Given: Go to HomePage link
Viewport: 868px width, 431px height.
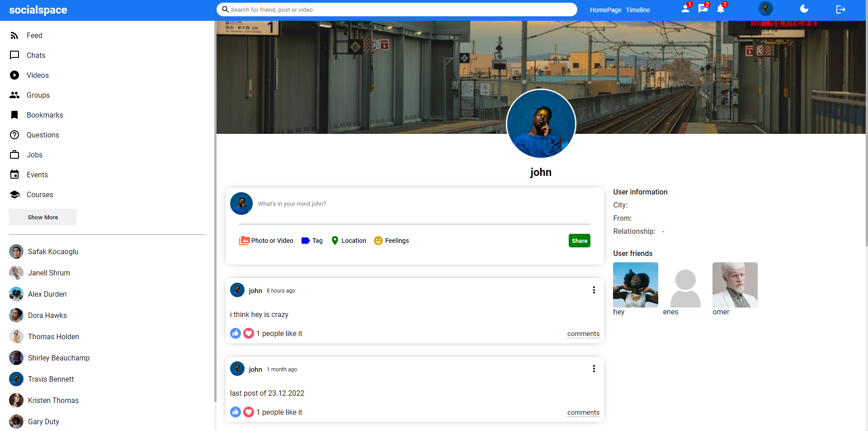Looking at the screenshot, I should pyautogui.click(x=605, y=10).
